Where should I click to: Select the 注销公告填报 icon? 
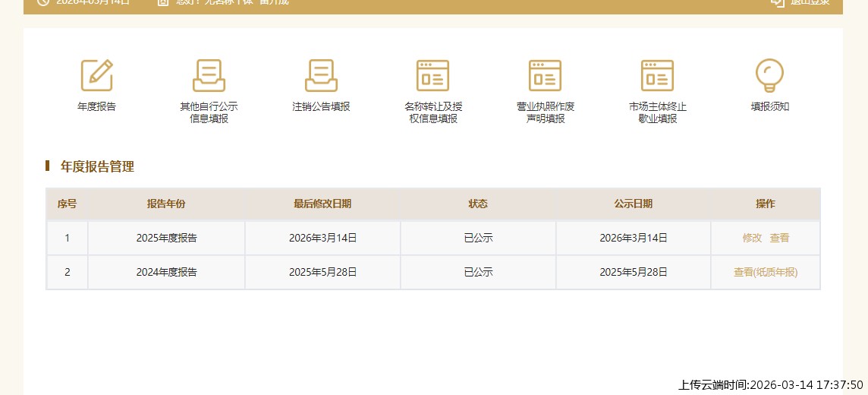(x=321, y=75)
